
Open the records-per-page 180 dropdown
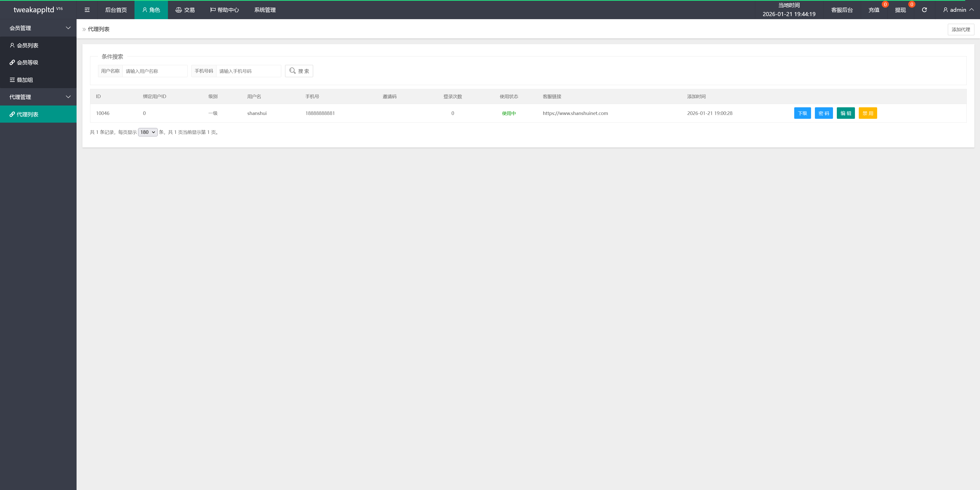click(148, 132)
